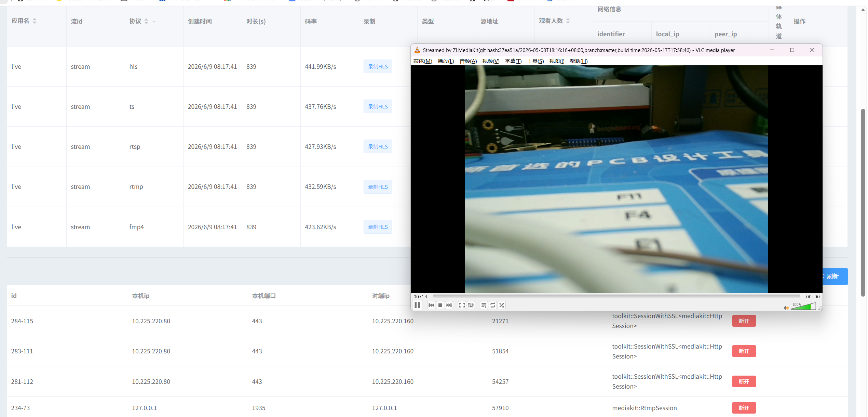Mute VLC audio via speaker icon
Image resolution: width=868 pixels, height=417 pixels.
pos(786,308)
